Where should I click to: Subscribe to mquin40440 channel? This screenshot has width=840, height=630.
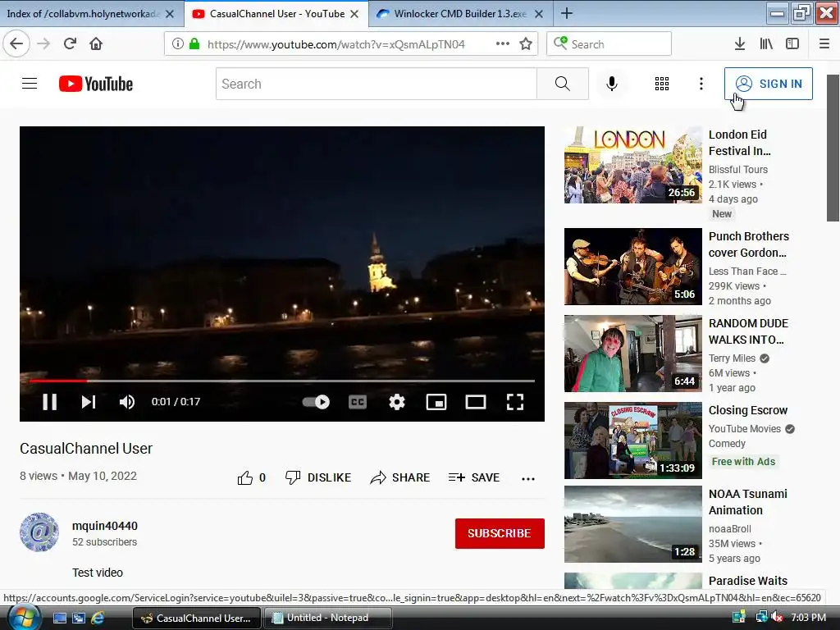[500, 533]
